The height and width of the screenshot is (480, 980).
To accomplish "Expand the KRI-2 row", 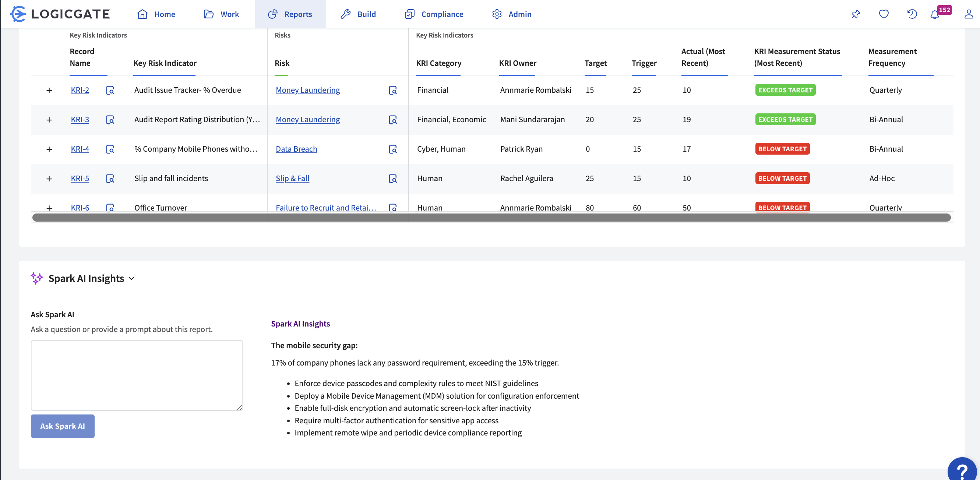I will point(49,90).
